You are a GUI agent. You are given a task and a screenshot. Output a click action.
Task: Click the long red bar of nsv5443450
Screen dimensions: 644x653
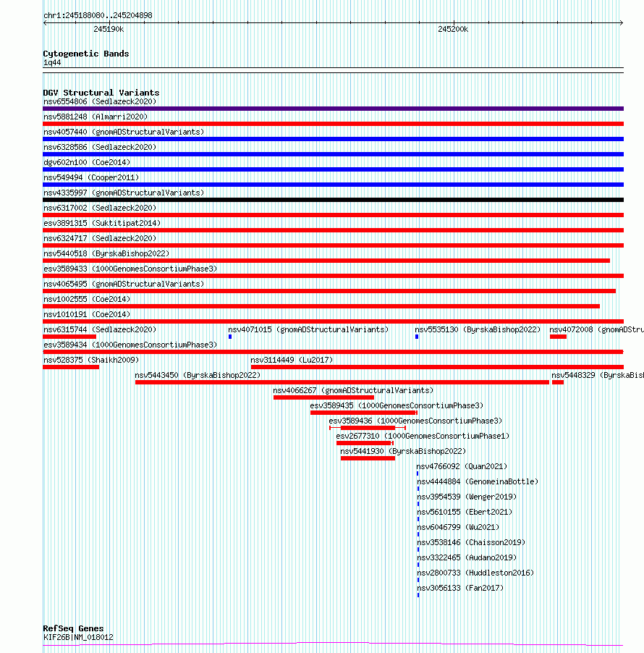tap(342, 382)
